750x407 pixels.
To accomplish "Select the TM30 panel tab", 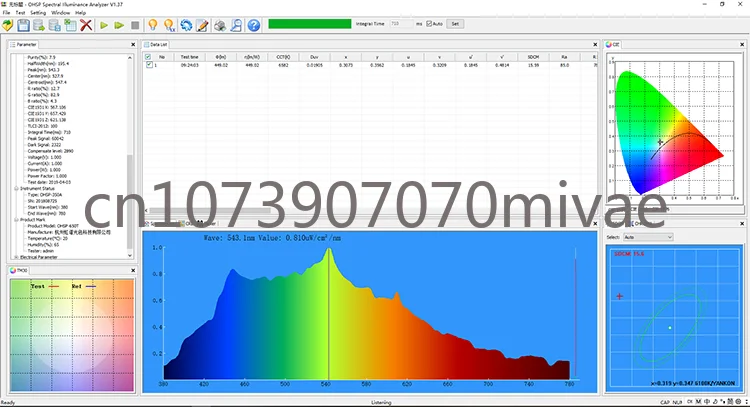I will pyautogui.click(x=19, y=270).
